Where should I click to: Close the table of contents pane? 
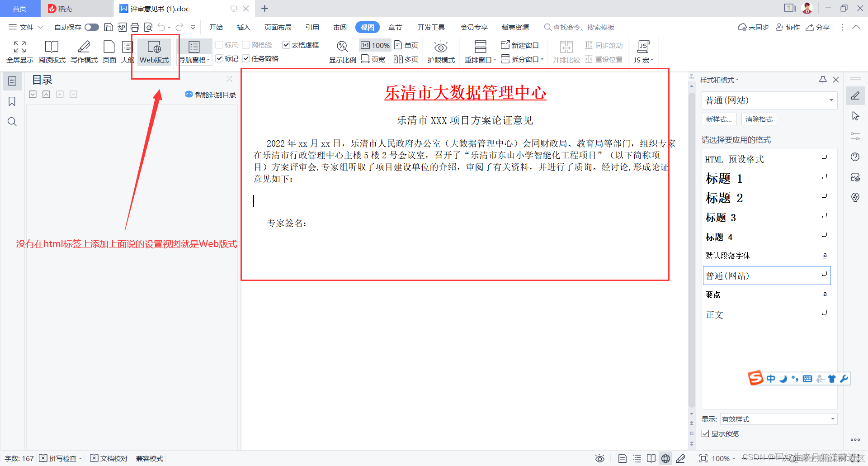(x=229, y=79)
